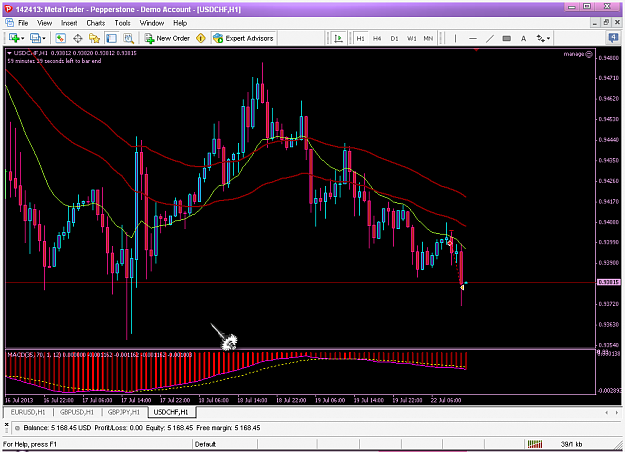Open the File menu
The width and height of the screenshot is (625, 452).
click(x=23, y=23)
